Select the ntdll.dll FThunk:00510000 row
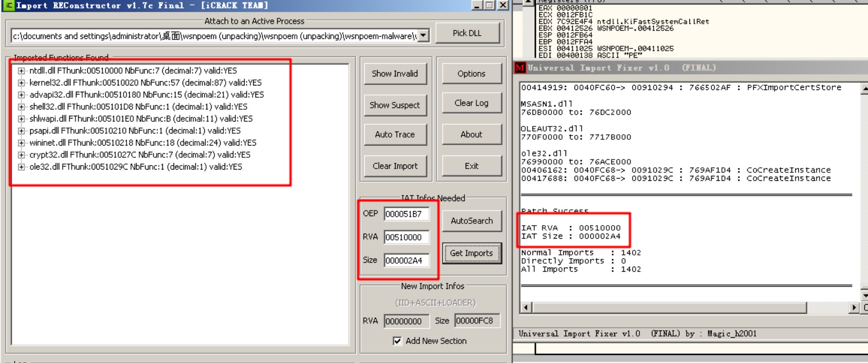 (x=133, y=71)
